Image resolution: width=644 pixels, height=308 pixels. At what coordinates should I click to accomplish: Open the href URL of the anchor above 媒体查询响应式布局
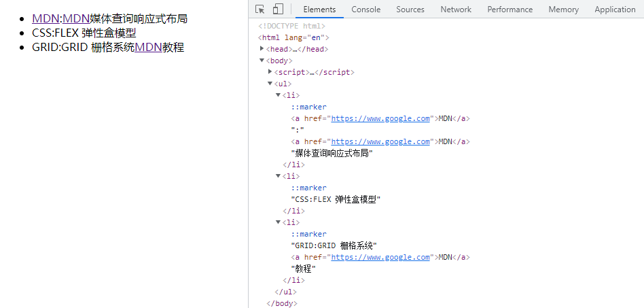(x=380, y=141)
